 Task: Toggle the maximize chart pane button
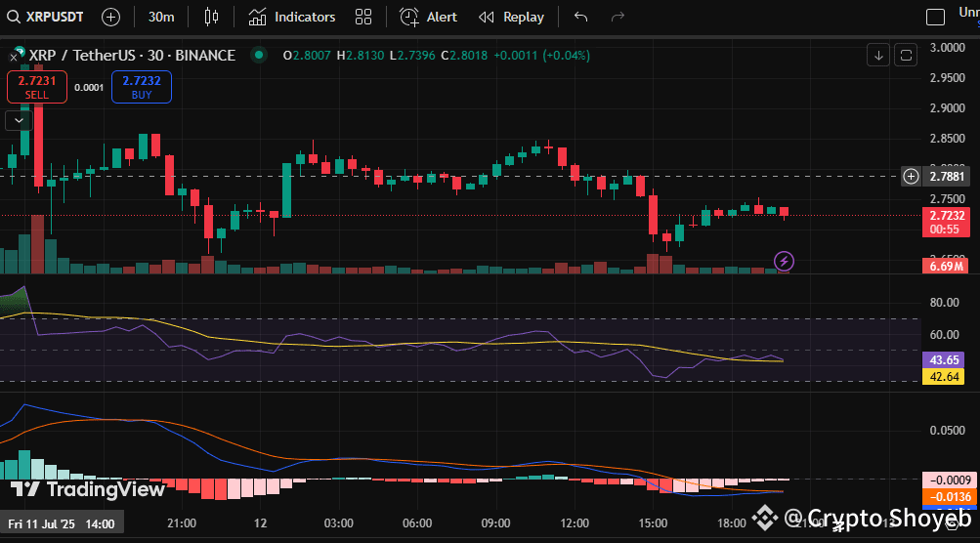(x=906, y=55)
